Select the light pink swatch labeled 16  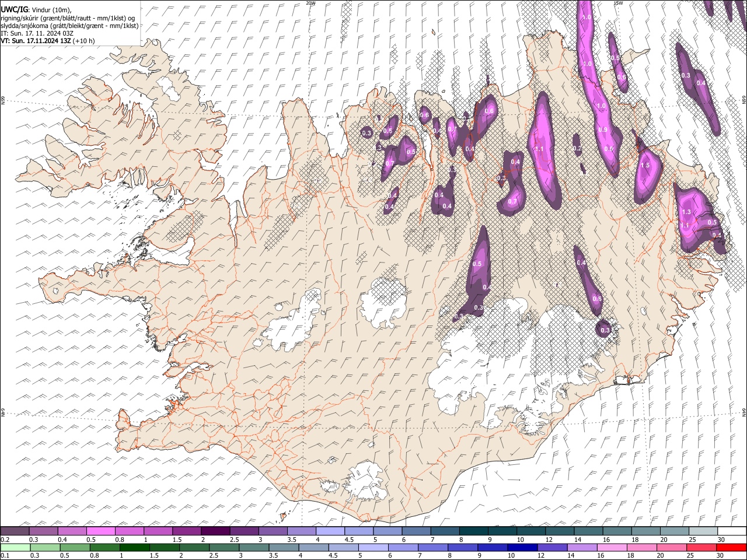coord(612,547)
